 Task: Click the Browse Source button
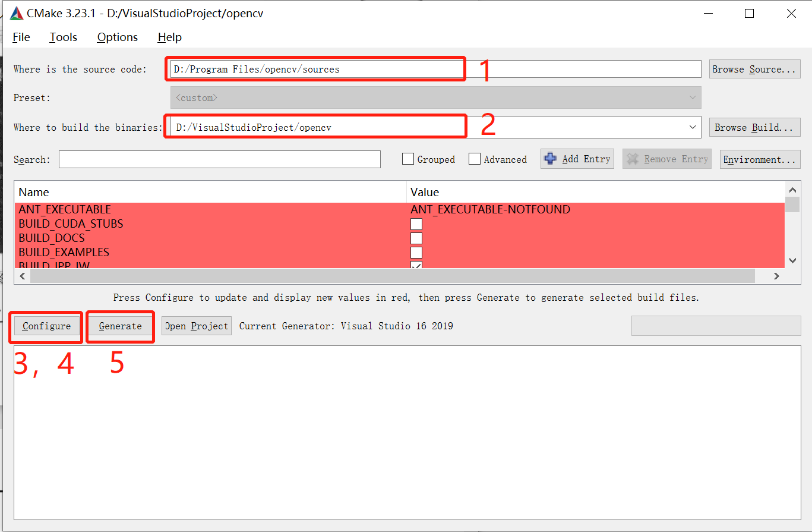tap(754, 69)
